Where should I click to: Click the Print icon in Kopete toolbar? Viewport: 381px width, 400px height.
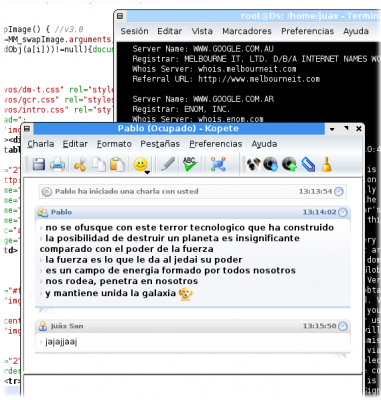(x=57, y=164)
